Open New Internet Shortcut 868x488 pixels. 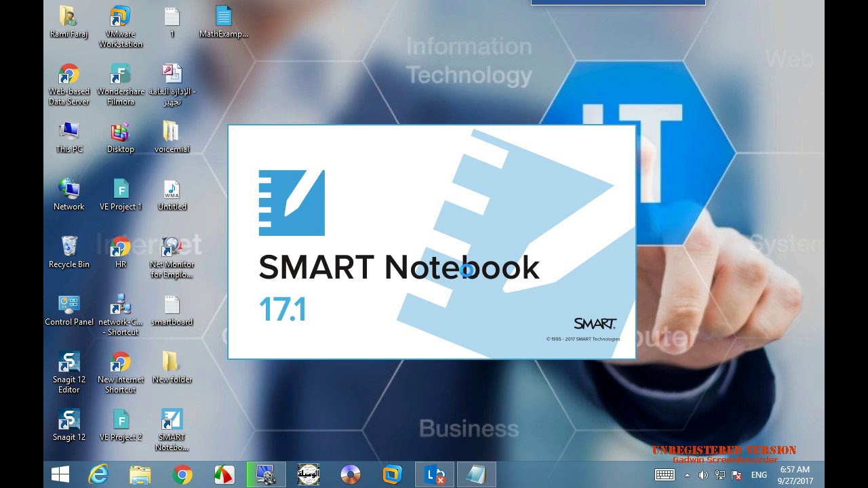[x=121, y=373]
